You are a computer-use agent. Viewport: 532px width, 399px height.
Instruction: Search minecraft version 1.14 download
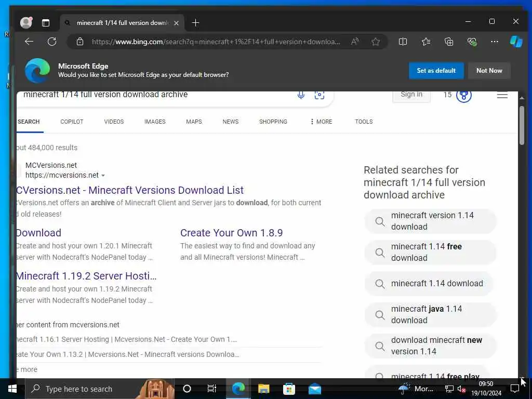pos(430,221)
